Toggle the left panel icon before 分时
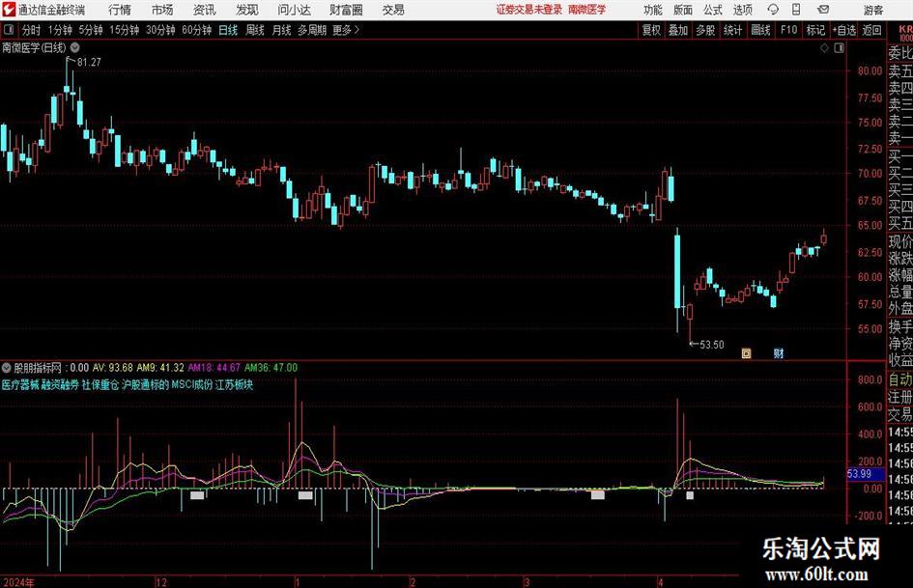The image size is (913, 588). [x=10, y=30]
